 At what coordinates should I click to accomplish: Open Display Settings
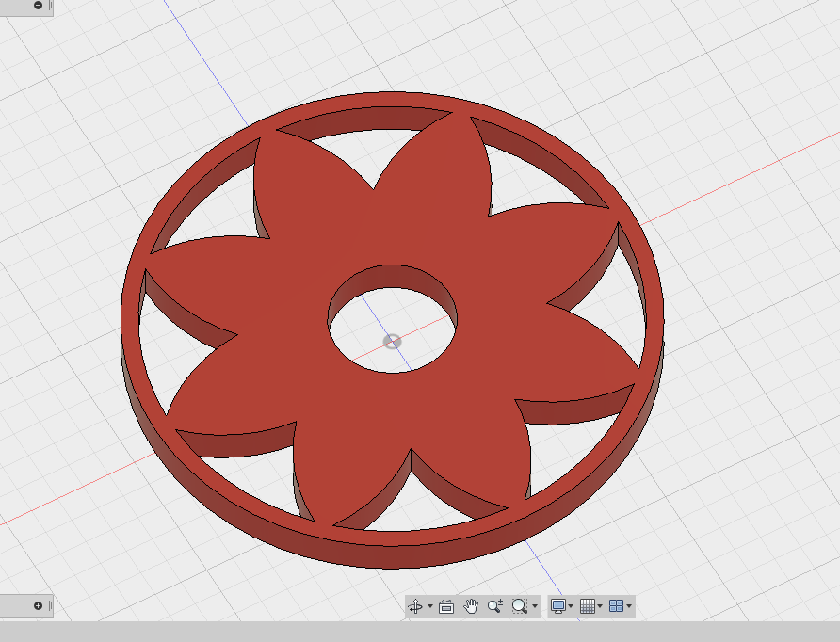(x=557, y=606)
